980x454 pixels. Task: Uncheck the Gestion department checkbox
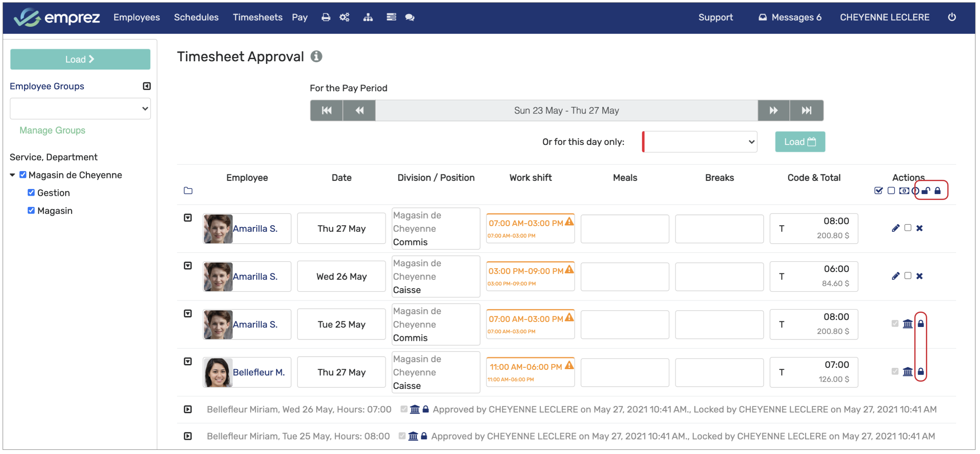(31, 192)
